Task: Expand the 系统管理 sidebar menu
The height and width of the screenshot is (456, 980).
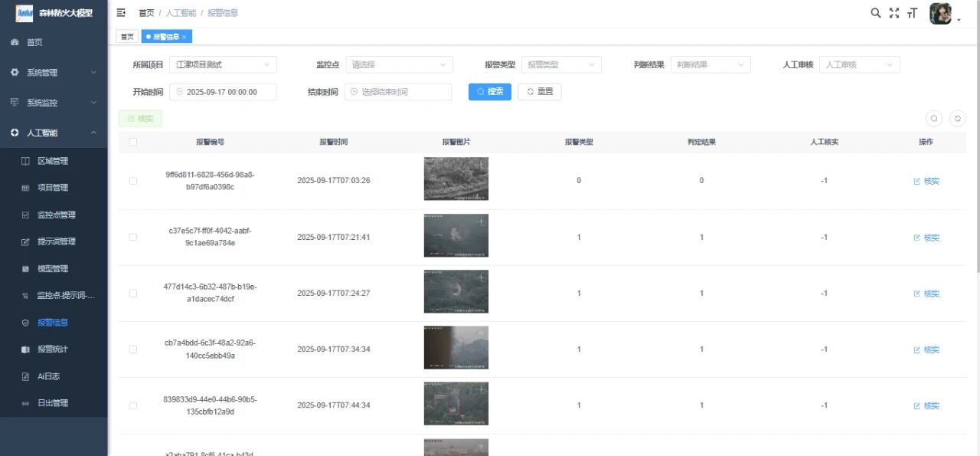Action: tap(54, 73)
